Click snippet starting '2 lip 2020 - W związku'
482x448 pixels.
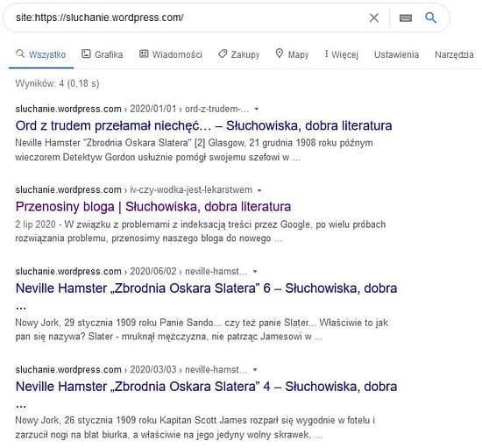201,231
